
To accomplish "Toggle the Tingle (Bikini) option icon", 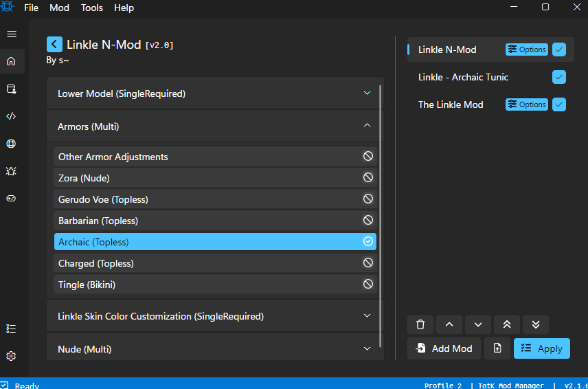I will point(368,284).
